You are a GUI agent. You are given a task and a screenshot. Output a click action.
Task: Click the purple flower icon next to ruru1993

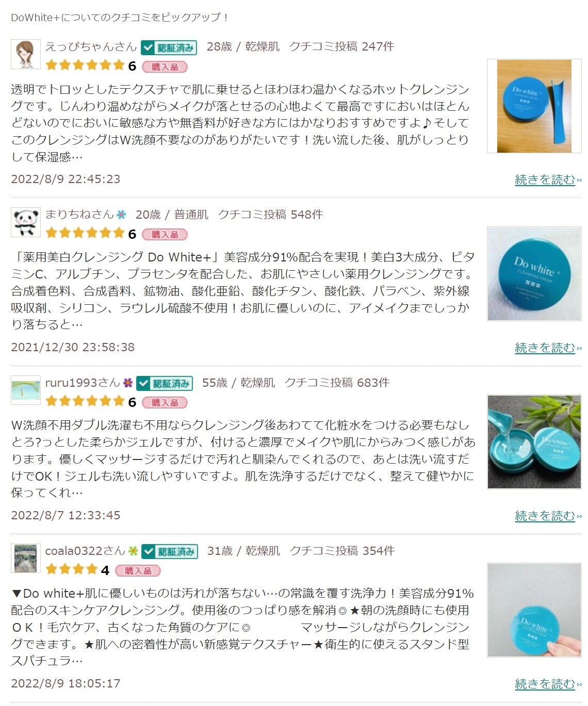tap(128, 382)
